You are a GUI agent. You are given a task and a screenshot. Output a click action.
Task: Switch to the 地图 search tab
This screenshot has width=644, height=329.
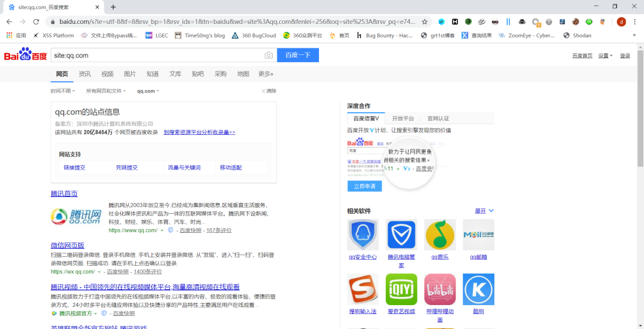pyautogui.click(x=243, y=74)
